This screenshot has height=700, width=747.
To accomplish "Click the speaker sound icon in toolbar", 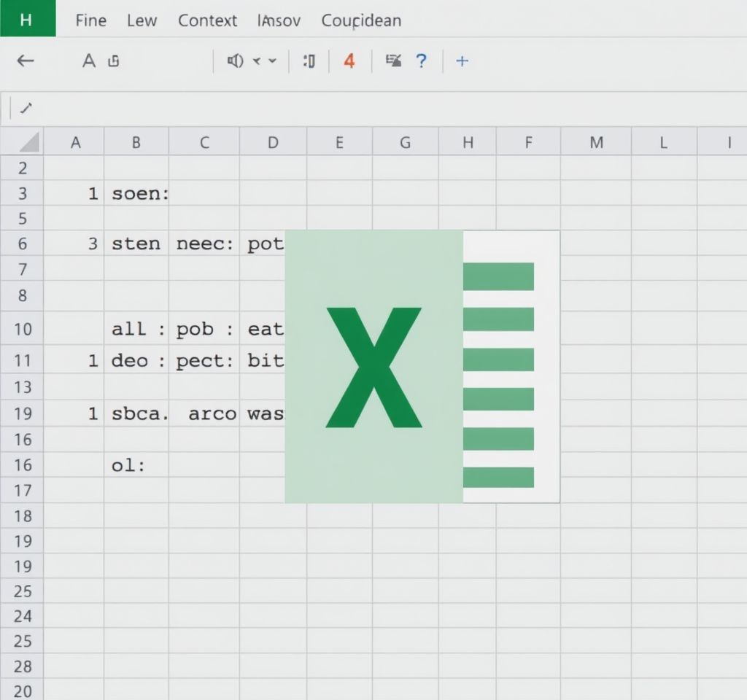I will (235, 61).
